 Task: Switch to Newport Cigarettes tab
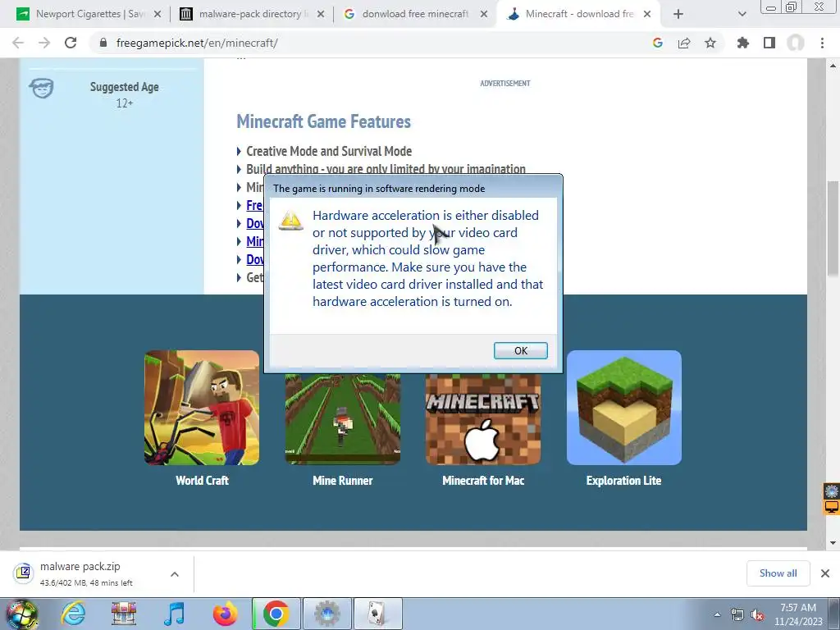click(89, 14)
